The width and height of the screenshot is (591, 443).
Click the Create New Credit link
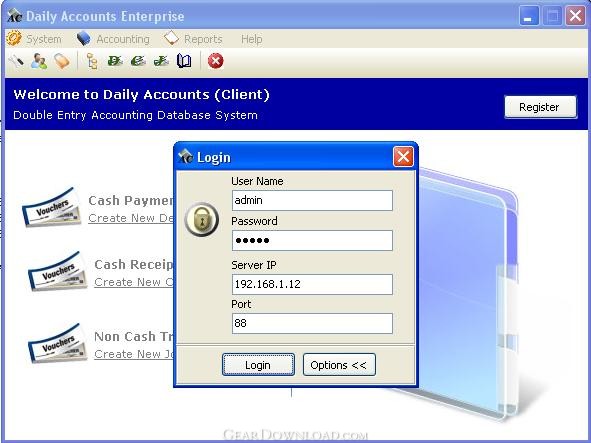point(134,282)
